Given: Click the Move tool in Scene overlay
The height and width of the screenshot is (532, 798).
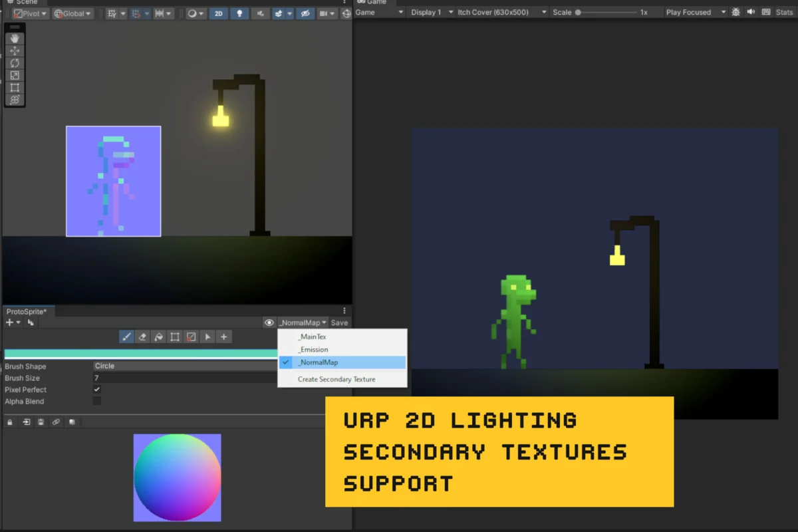Looking at the screenshot, I should (15, 51).
